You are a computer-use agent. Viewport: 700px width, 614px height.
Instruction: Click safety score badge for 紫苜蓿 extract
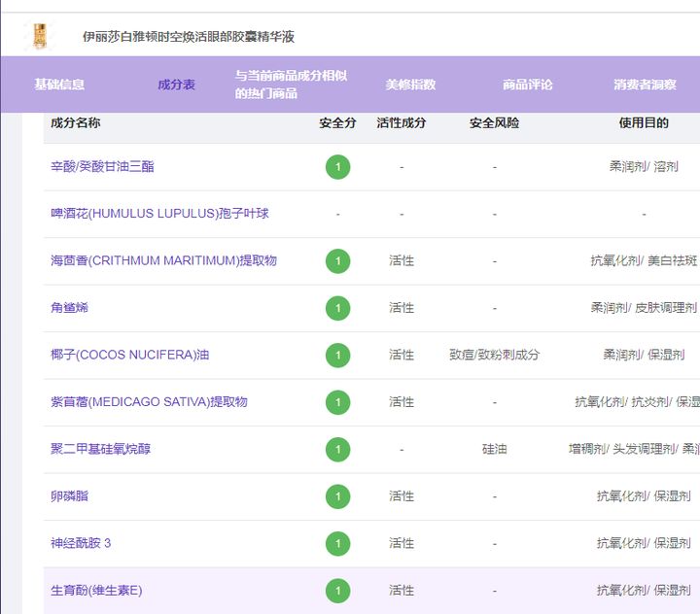coord(338,402)
